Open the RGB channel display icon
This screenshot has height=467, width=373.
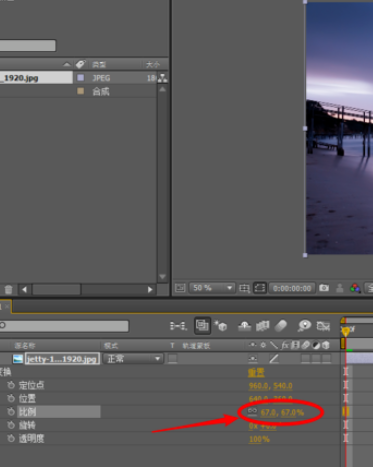pyautogui.click(x=355, y=288)
